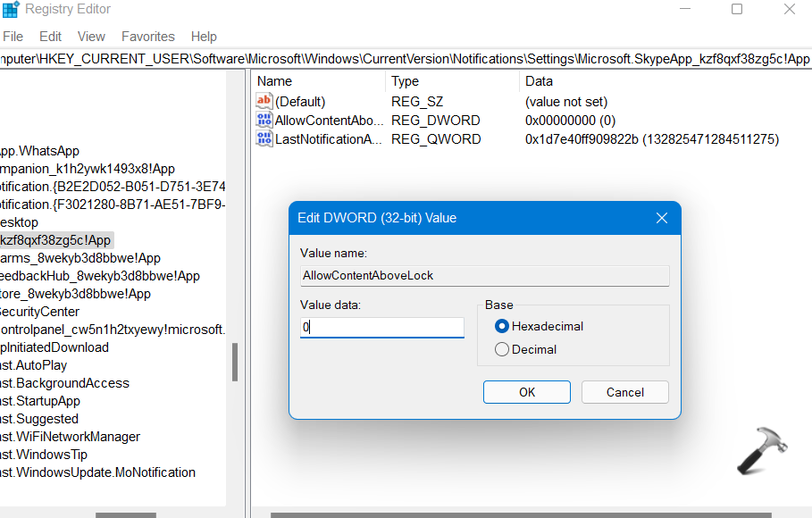Select the WindowsUpdate.MoNotification tree key
The height and width of the screenshot is (518, 812).
97,472
